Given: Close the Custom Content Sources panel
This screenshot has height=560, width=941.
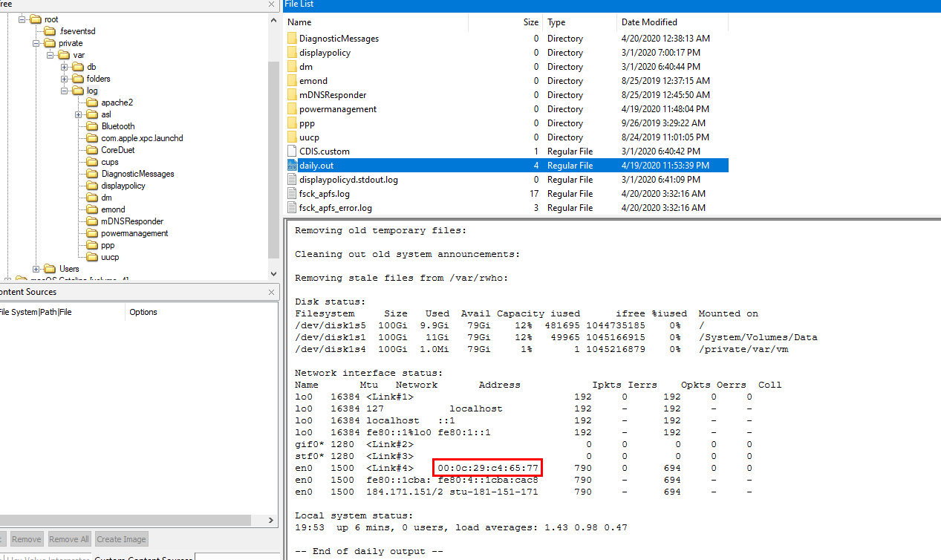Looking at the screenshot, I should (271, 292).
